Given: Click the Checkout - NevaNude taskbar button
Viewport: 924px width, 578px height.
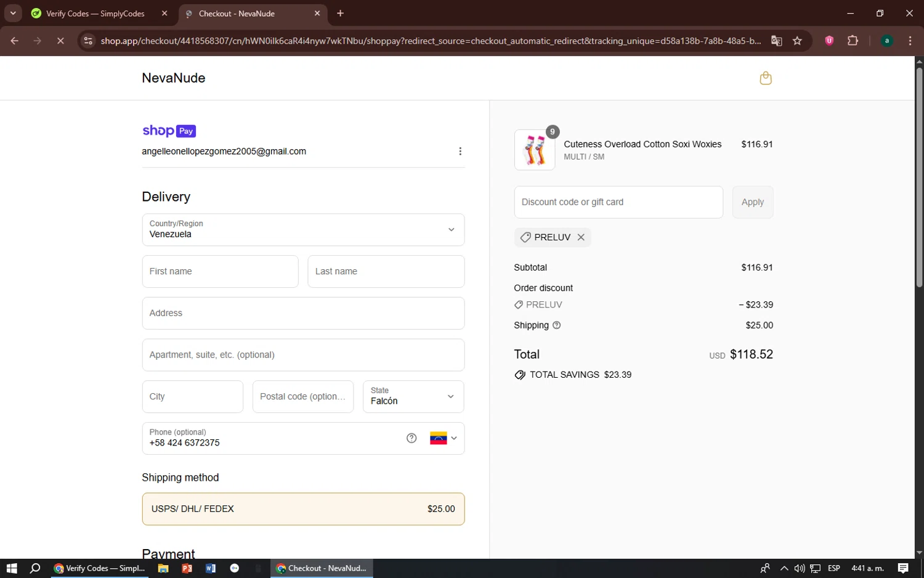Looking at the screenshot, I should [322, 568].
